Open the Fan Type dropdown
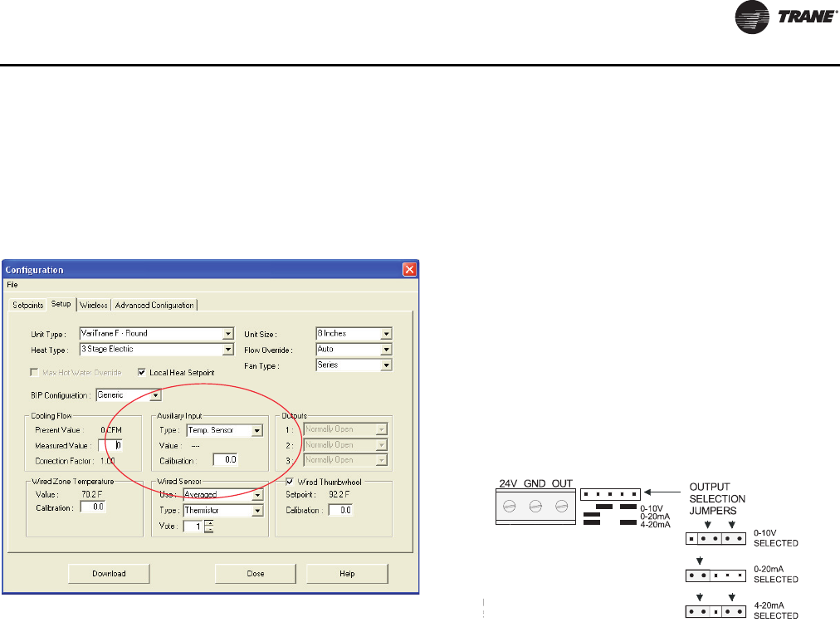This screenshot has height=627, width=840. [x=386, y=365]
